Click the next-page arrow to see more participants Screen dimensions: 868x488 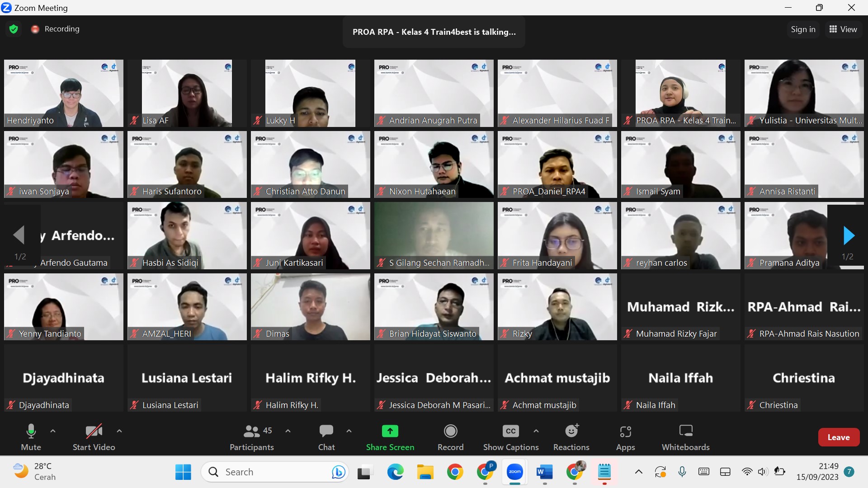[849, 235]
